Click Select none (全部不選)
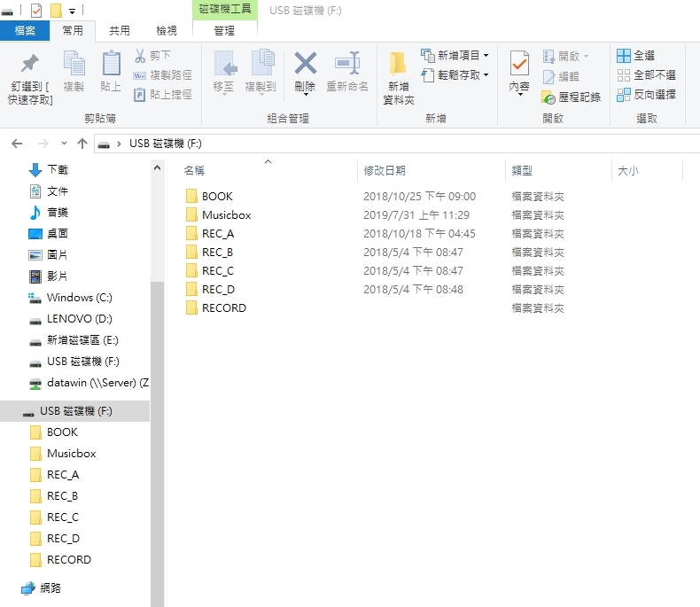 (x=646, y=75)
